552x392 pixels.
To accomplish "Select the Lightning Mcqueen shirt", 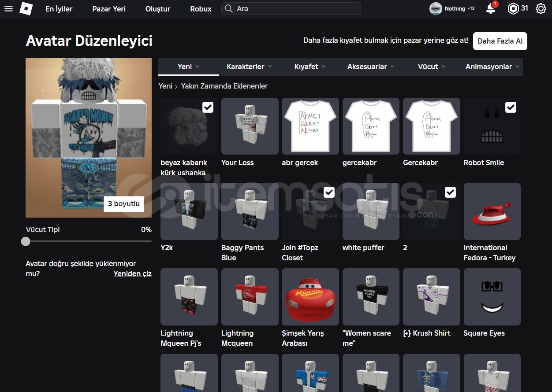I will click(x=250, y=297).
